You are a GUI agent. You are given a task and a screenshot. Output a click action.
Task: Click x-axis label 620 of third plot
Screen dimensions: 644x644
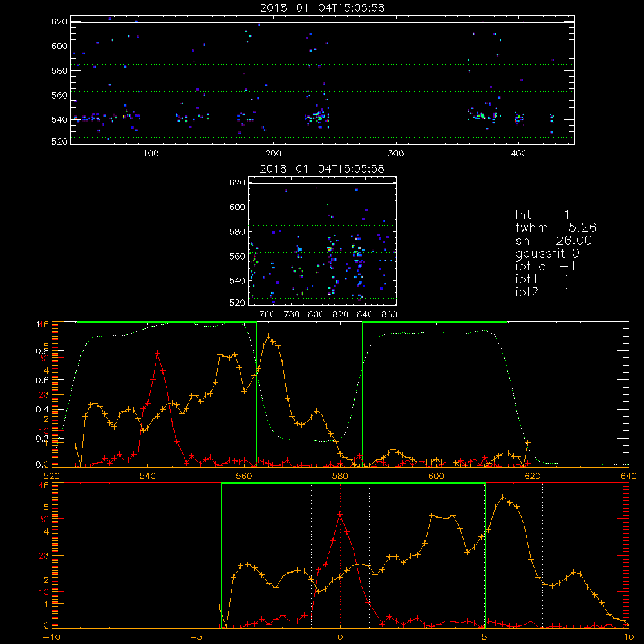[x=533, y=476]
